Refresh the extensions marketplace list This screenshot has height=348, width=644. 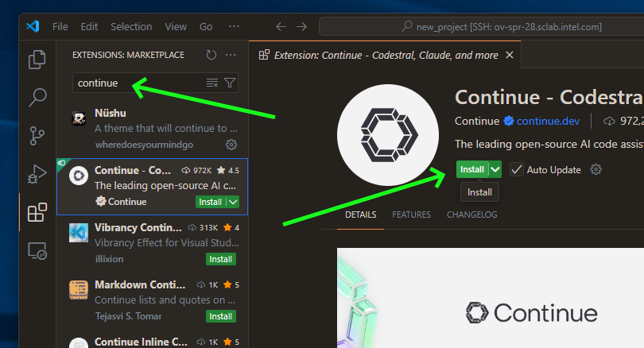[x=211, y=55]
